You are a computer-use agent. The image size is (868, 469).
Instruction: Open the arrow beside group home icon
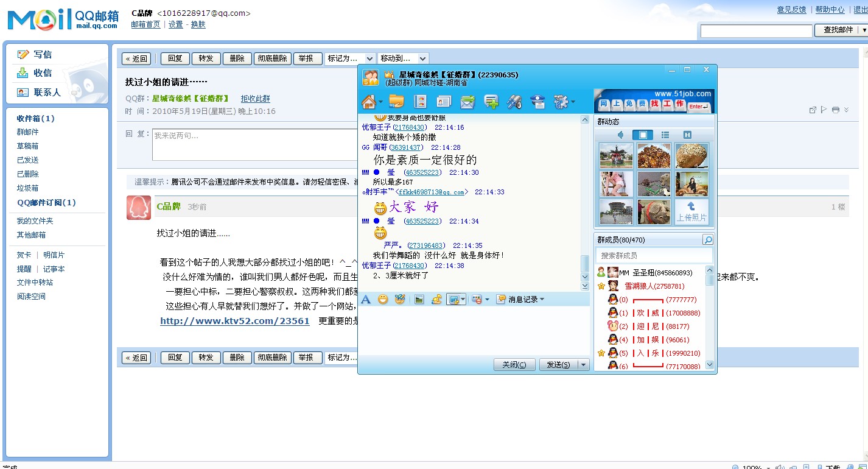pos(380,102)
